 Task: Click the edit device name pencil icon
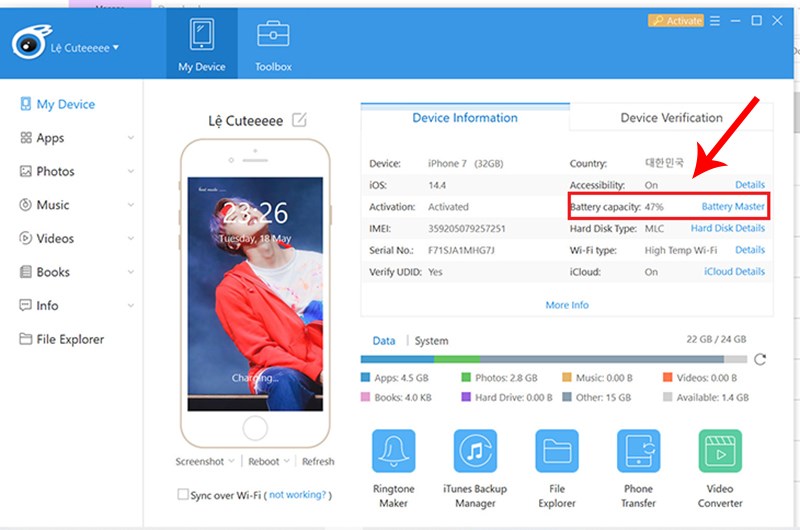pyautogui.click(x=299, y=120)
